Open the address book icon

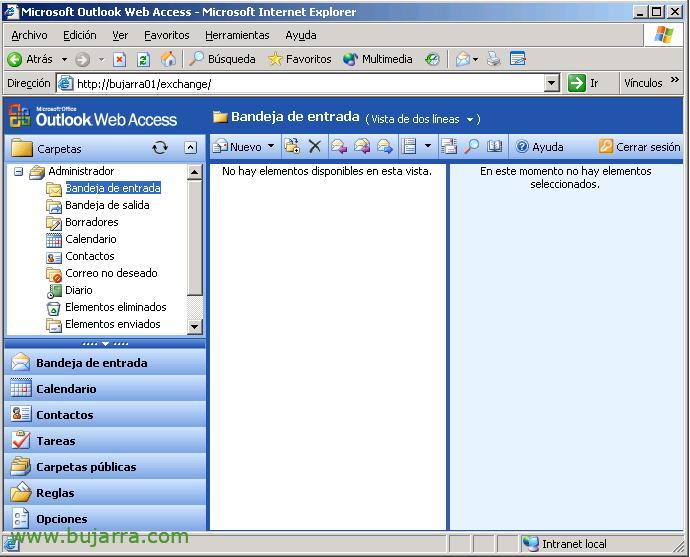[494, 147]
